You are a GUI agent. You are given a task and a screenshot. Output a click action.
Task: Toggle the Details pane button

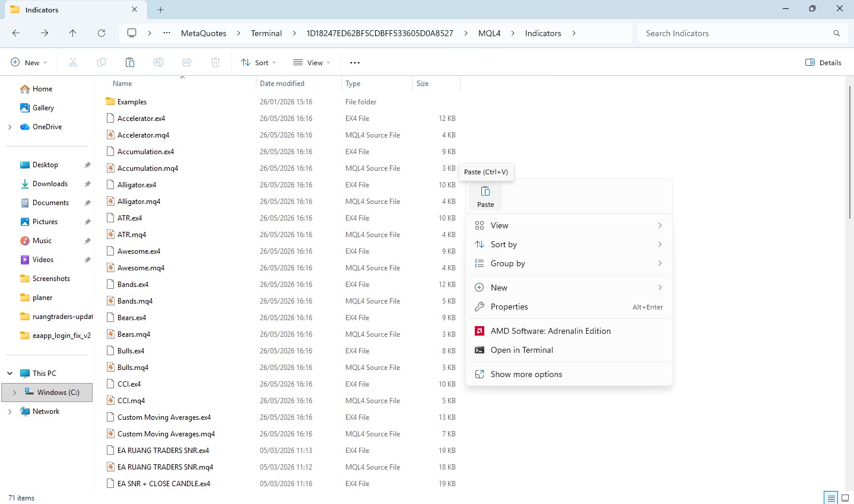click(x=823, y=62)
